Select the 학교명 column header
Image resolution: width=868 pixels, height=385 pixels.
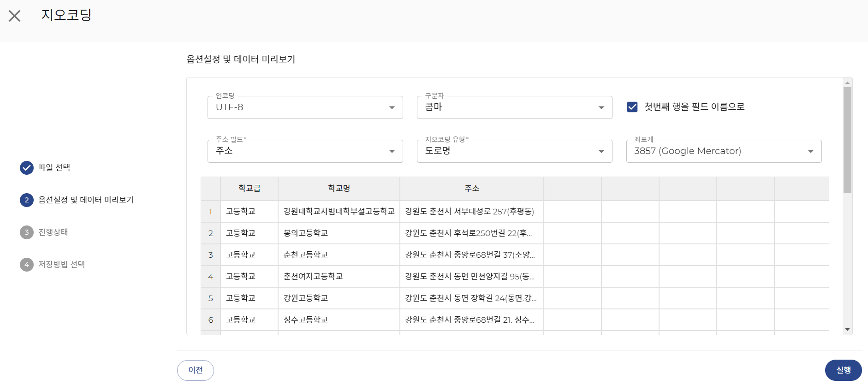tap(339, 189)
